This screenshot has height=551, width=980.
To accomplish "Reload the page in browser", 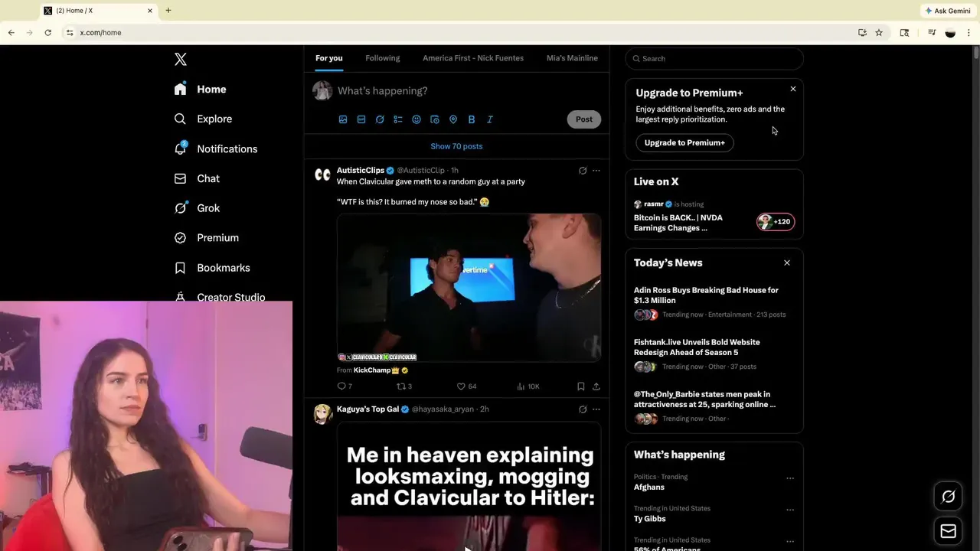I will (x=47, y=33).
